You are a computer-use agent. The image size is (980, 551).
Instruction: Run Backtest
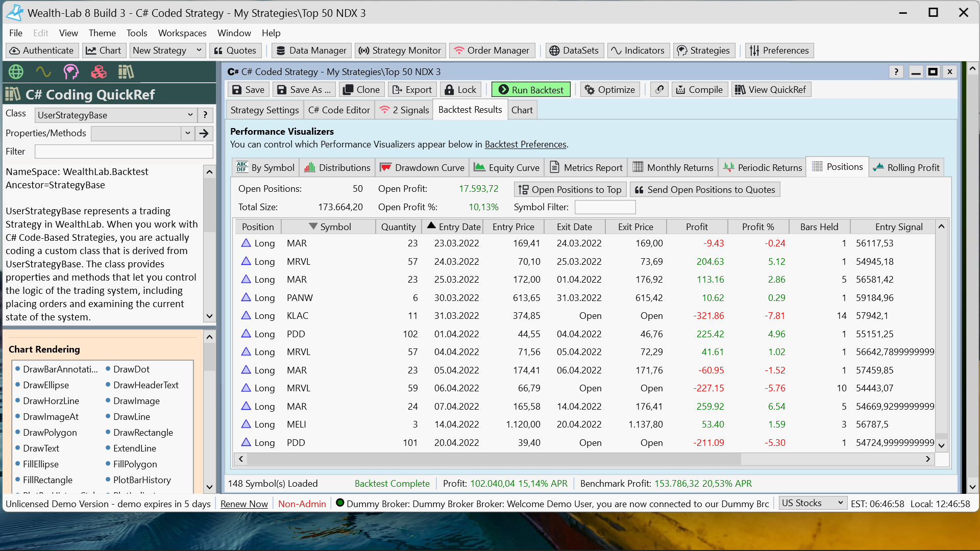(x=531, y=90)
